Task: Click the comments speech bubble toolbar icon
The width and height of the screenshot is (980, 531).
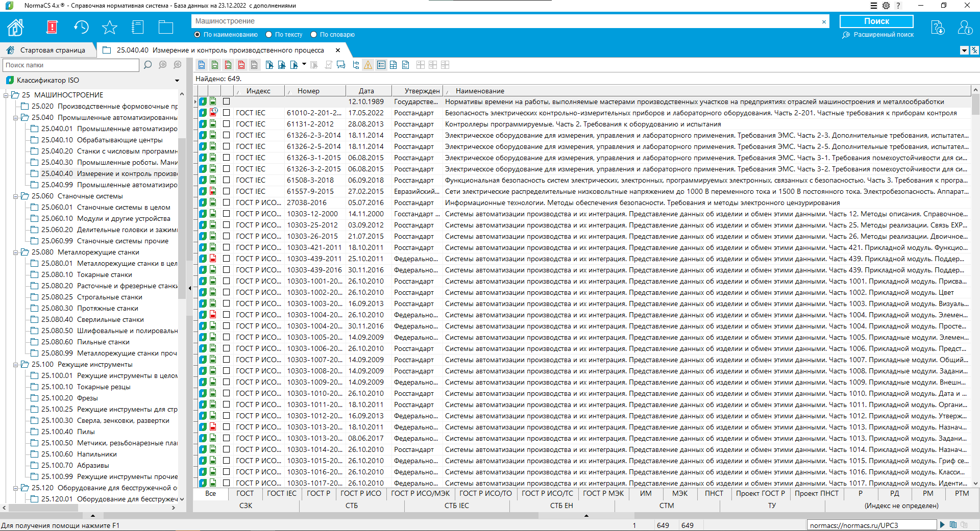Action: (341, 65)
